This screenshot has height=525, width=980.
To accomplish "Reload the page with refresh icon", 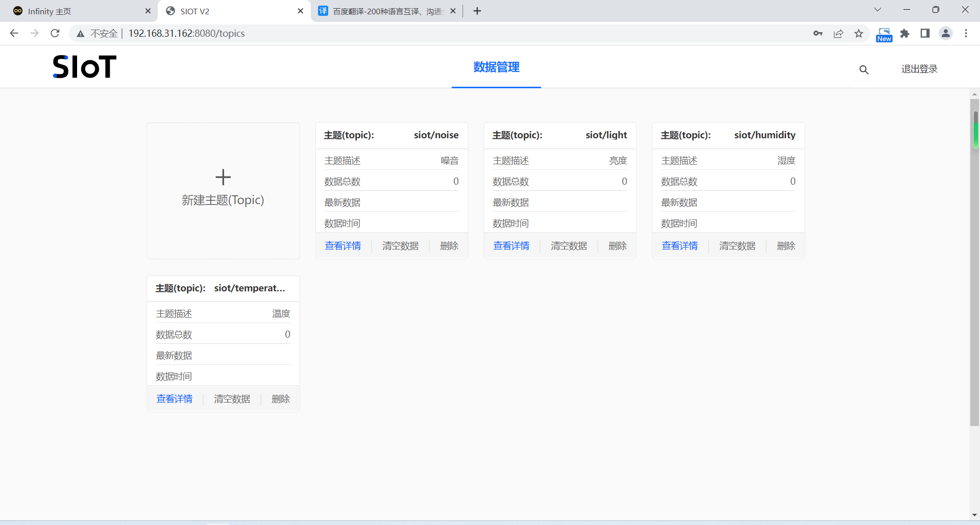I will pos(55,33).
